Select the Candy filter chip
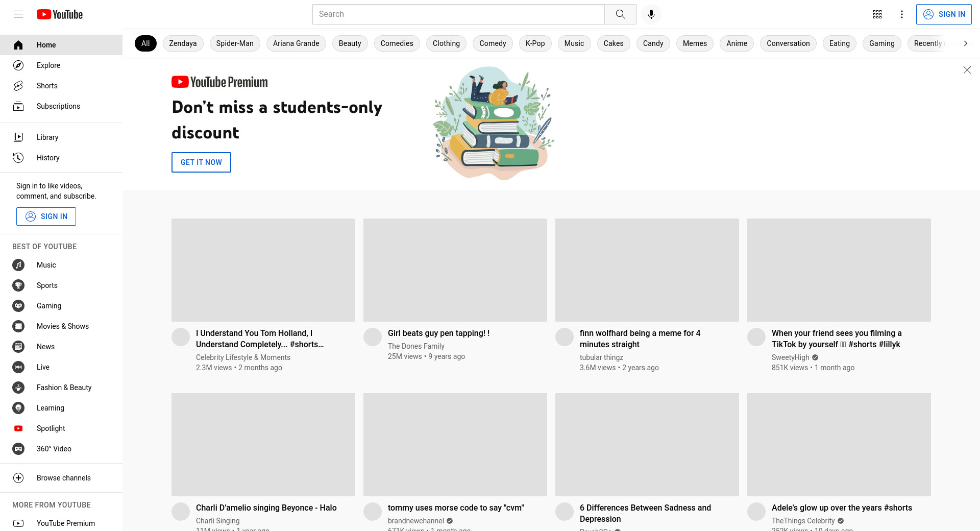 pos(653,43)
